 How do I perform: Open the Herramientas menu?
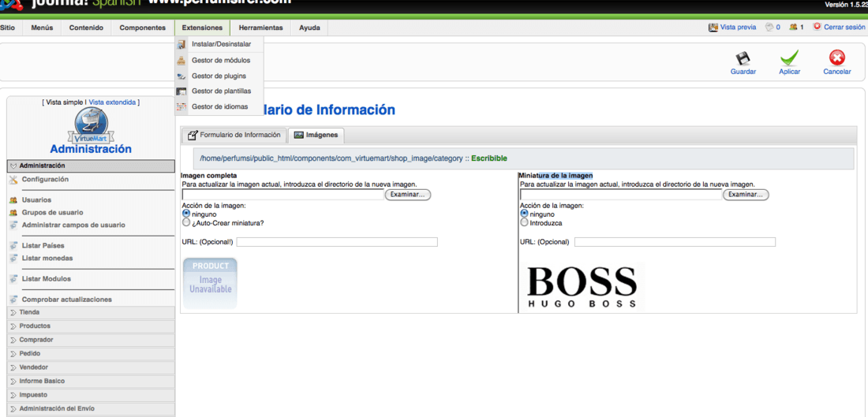[x=260, y=28]
